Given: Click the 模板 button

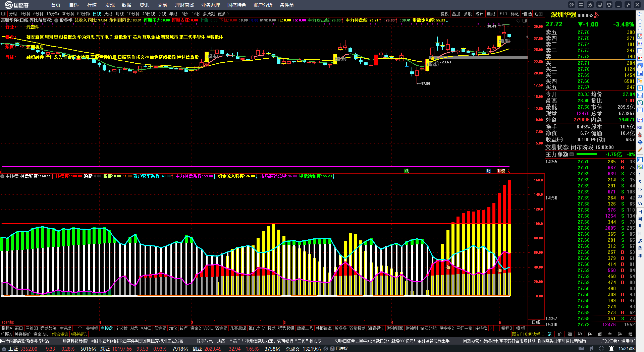Looking at the screenshot, I should click(x=521, y=328).
